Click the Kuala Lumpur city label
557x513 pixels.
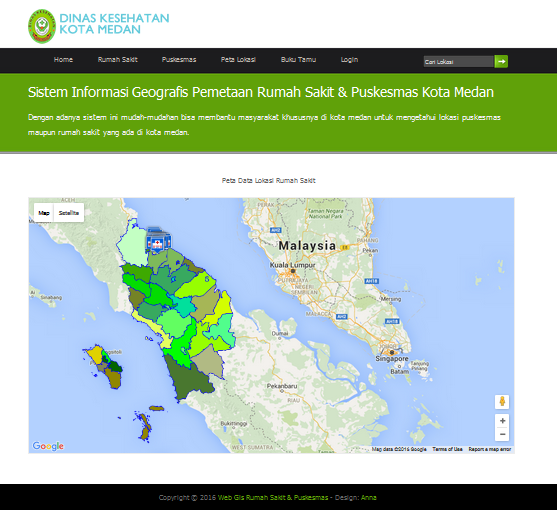point(292,265)
